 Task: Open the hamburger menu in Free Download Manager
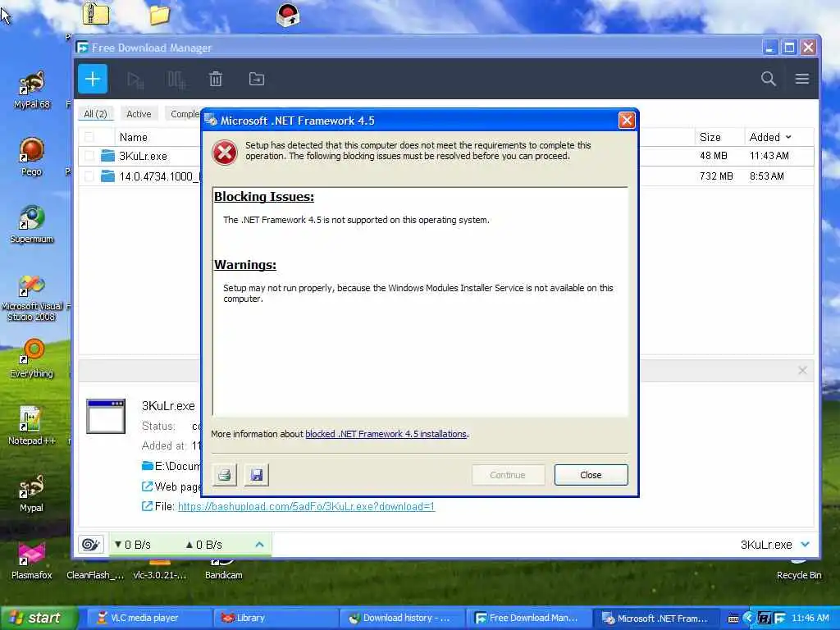(802, 80)
